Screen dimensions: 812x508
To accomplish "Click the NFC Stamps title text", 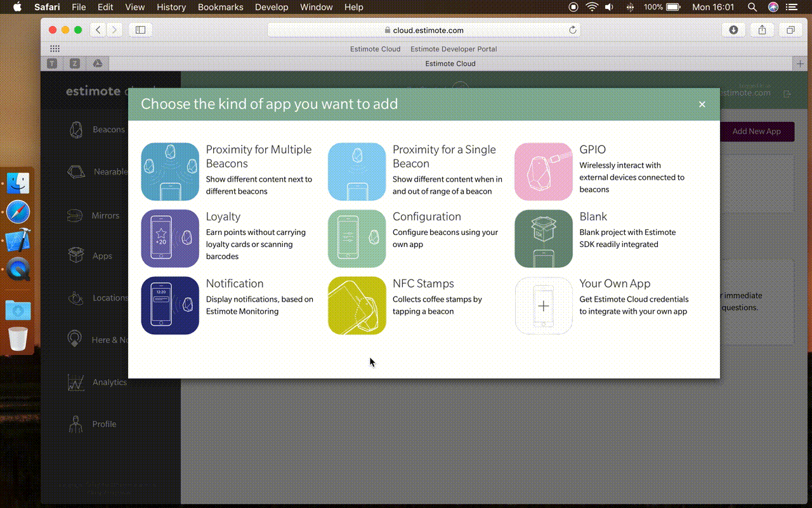I will (x=423, y=284).
